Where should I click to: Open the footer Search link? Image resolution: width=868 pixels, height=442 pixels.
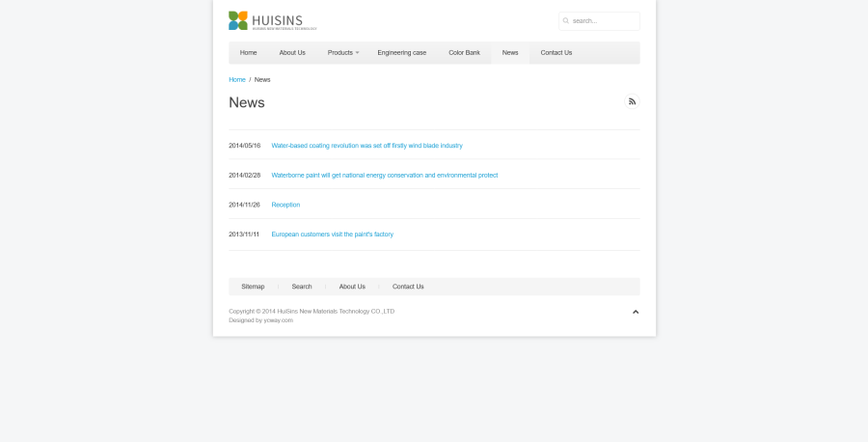point(302,287)
